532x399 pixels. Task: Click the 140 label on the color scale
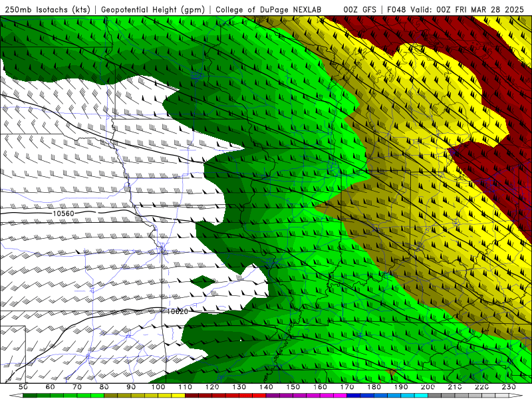tap(266, 387)
